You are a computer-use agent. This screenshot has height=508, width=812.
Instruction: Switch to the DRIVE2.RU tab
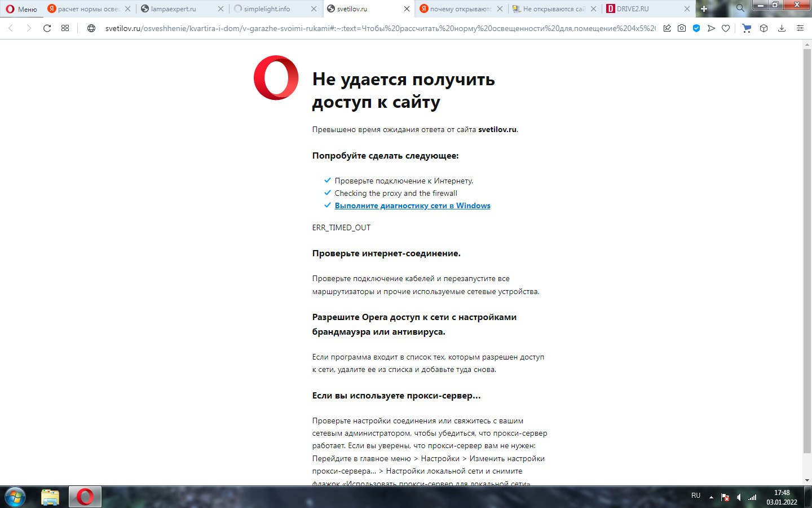click(x=633, y=9)
